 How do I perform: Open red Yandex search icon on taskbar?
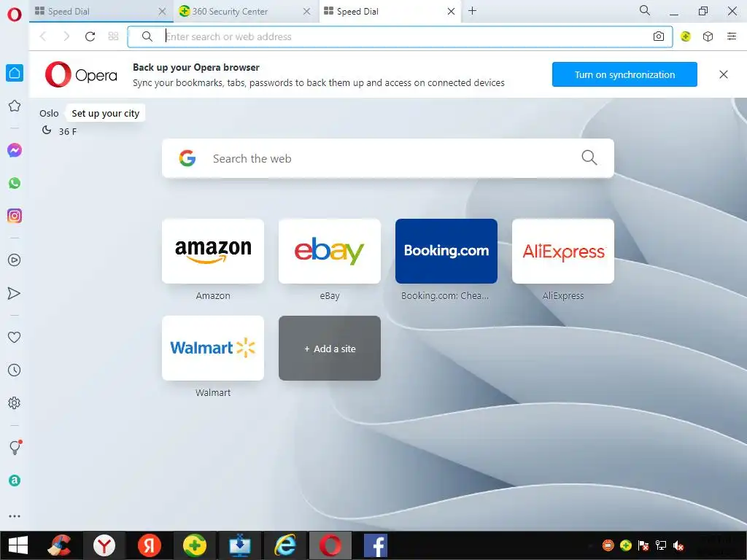149,545
